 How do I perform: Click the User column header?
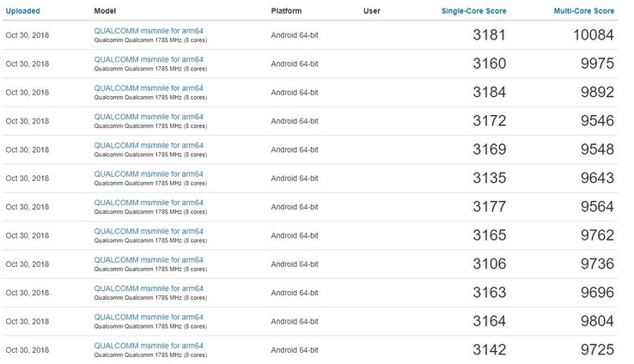tap(372, 11)
